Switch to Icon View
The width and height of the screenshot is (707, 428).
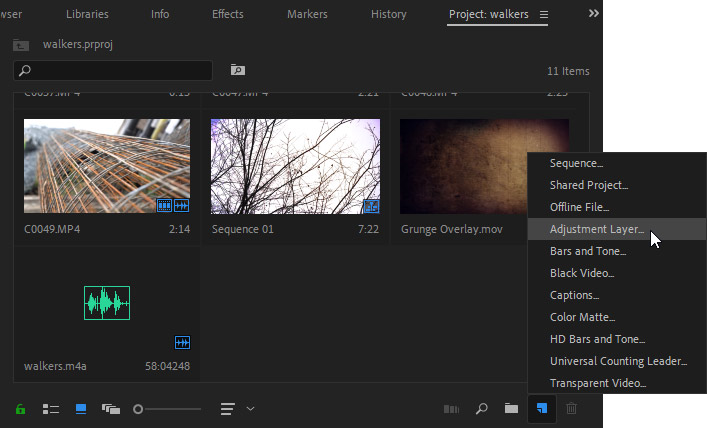point(81,409)
